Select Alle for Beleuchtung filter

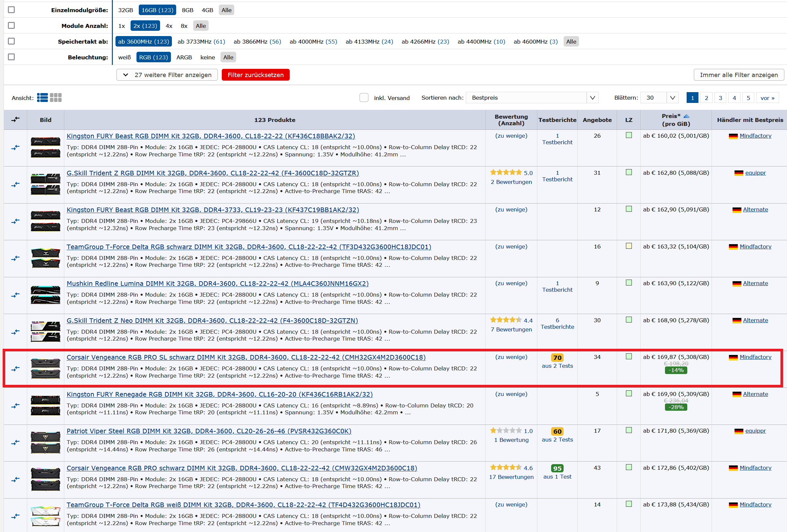[228, 57]
